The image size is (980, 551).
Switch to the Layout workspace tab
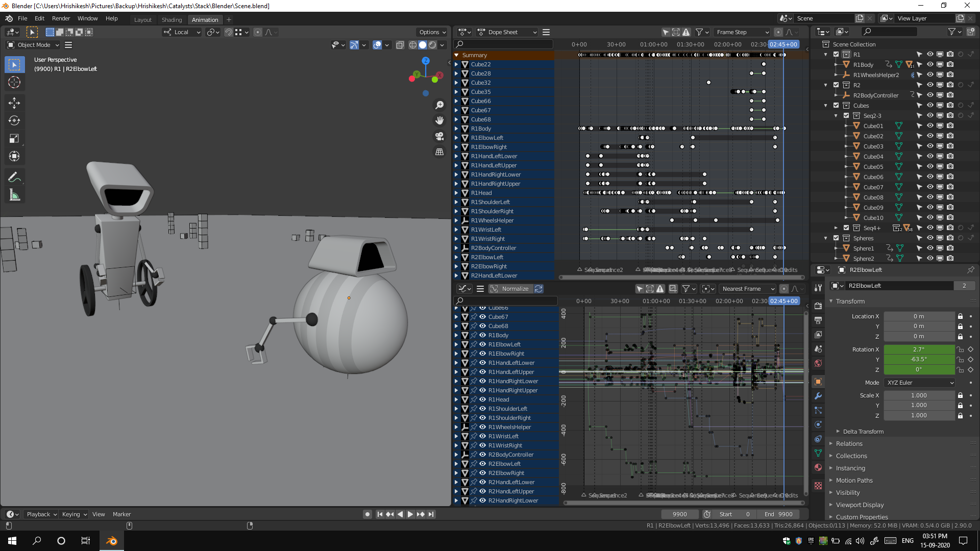pyautogui.click(x=143, y=20)
